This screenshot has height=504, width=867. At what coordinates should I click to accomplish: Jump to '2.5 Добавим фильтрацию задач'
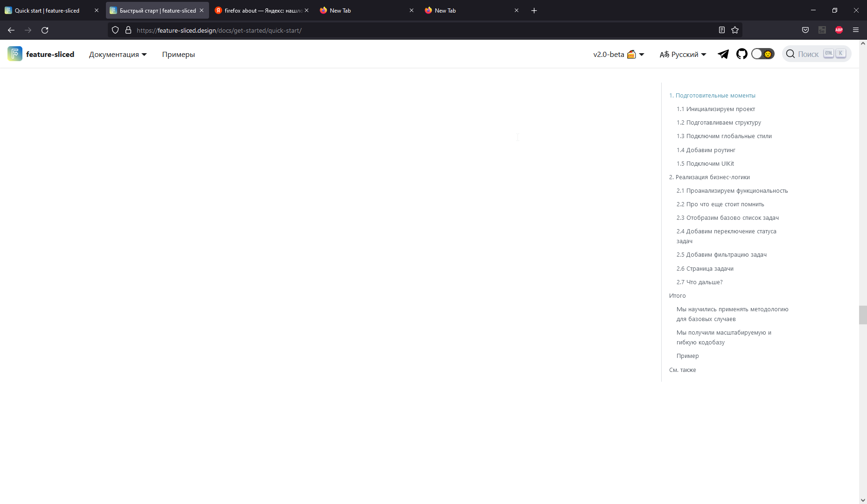721,255
